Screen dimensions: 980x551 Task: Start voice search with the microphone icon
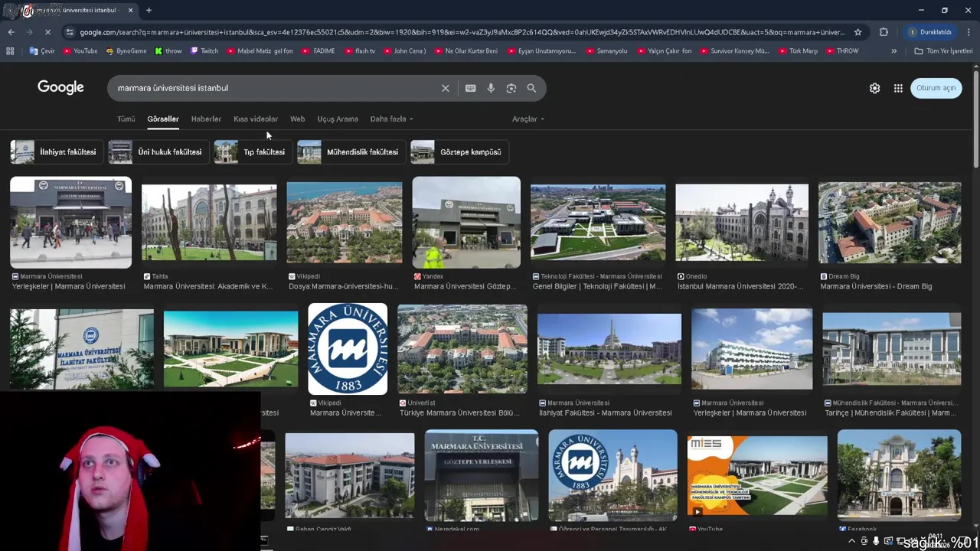pyautogui.click(x=491, y=88)
